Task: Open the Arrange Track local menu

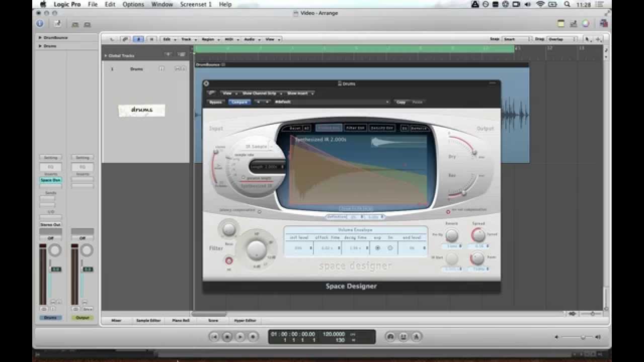Action: pos(188,39)
